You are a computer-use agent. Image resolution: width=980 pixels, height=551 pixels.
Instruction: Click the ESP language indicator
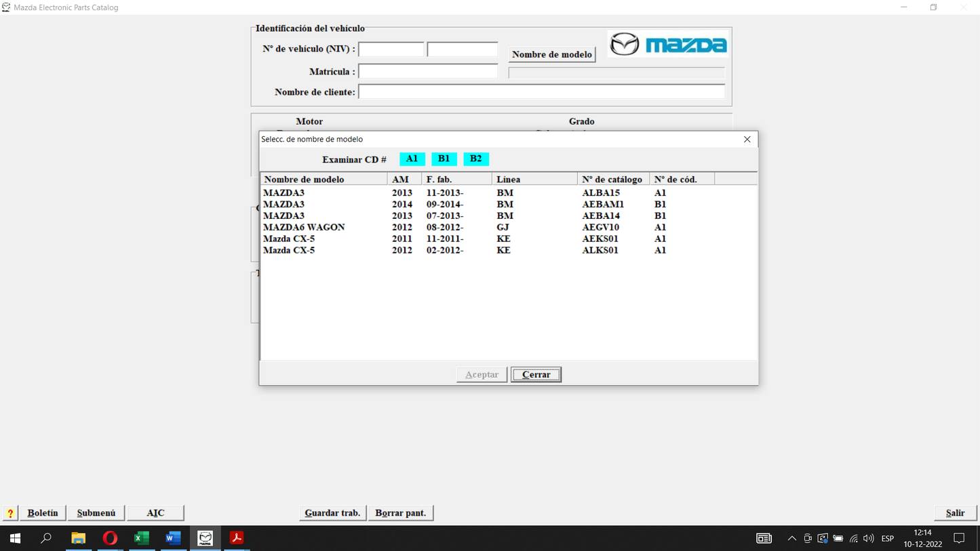tap(887, 538)
